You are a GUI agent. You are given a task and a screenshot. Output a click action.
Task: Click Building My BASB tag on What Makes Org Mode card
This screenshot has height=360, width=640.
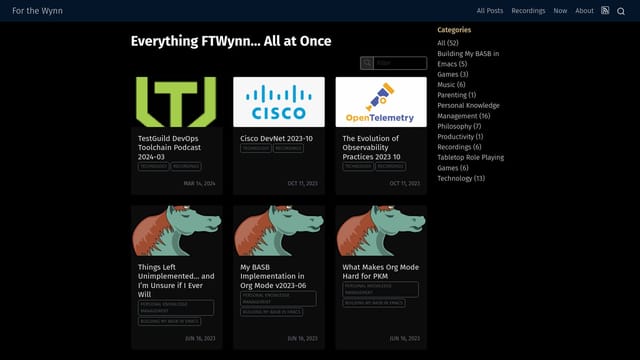point(374,303)
